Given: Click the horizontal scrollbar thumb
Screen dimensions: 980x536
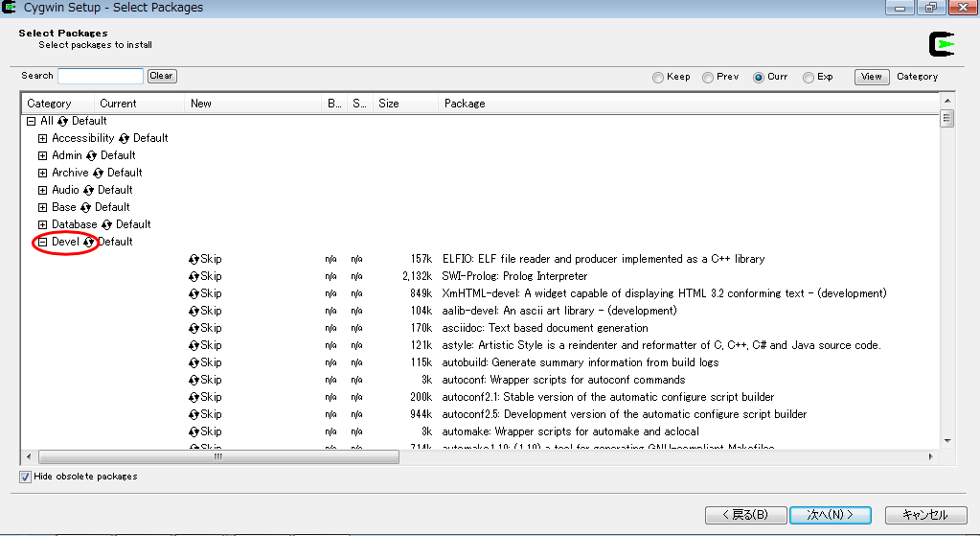Looking at the screenshot, I should click(x=218, y=457).
